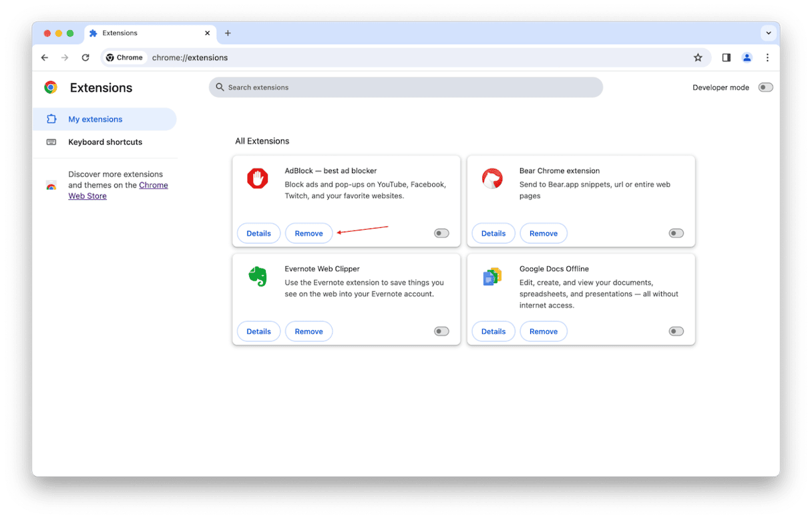Enable Developer mode toggle
The width and height of the screenshot is (812, 519).
pyautogui.click(x=765, y=88)
